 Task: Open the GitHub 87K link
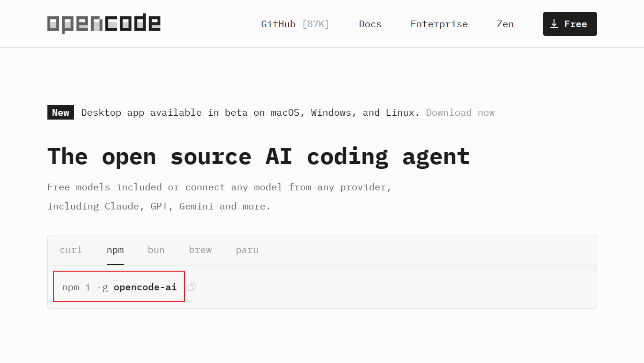tap(295, 24)
